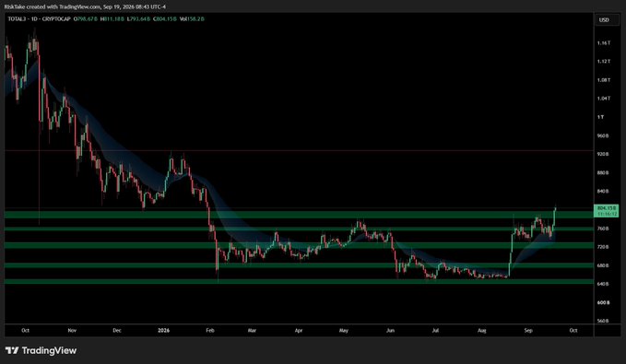
Task: Click the TOTAL3 1D CRYPTOCAP symbol legend
Action: pos(39,18)
